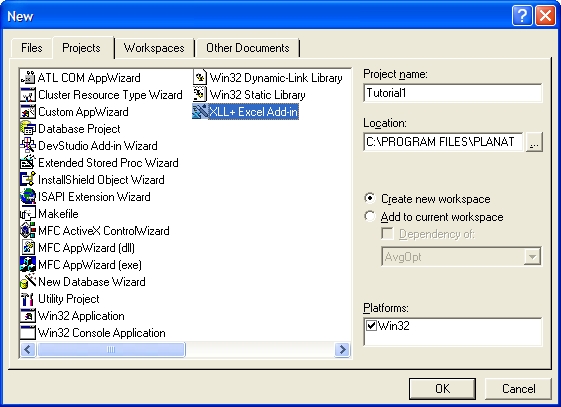The height and width of the screenshot is (407, 561).
Task: Select the Win32 Static Library icon
Action: click(x=200, y=94)
